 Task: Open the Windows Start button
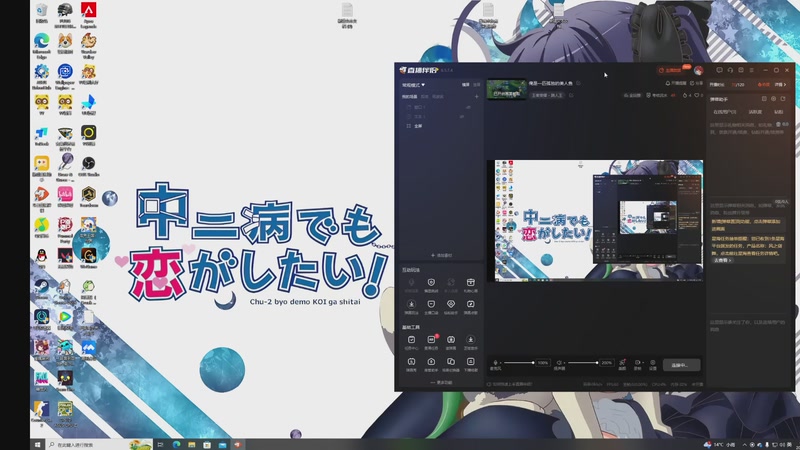(37, 444)
